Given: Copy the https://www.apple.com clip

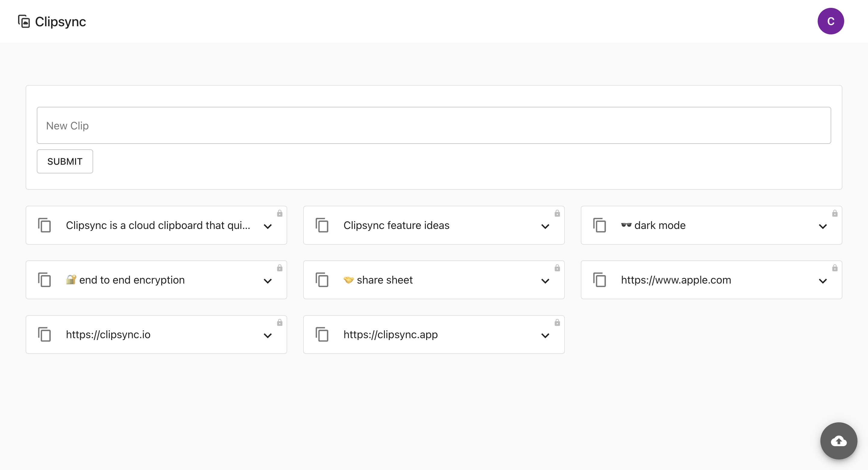Looking at the screenshot, I should (599, 280).
